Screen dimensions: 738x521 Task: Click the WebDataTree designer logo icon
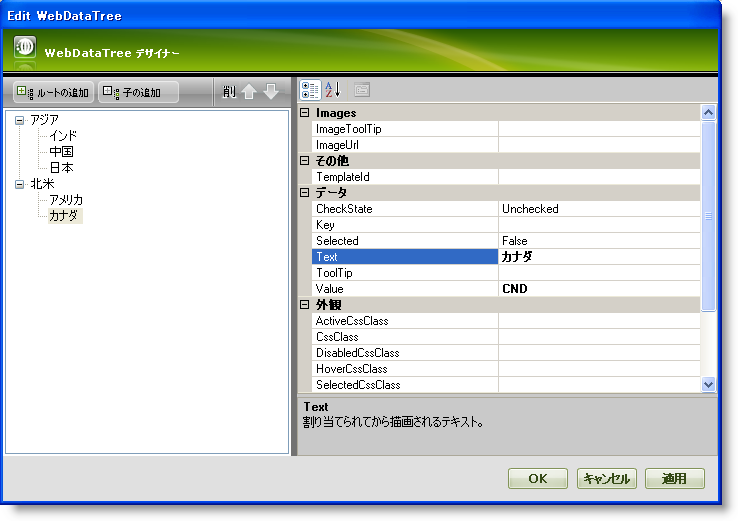[25, 47]
